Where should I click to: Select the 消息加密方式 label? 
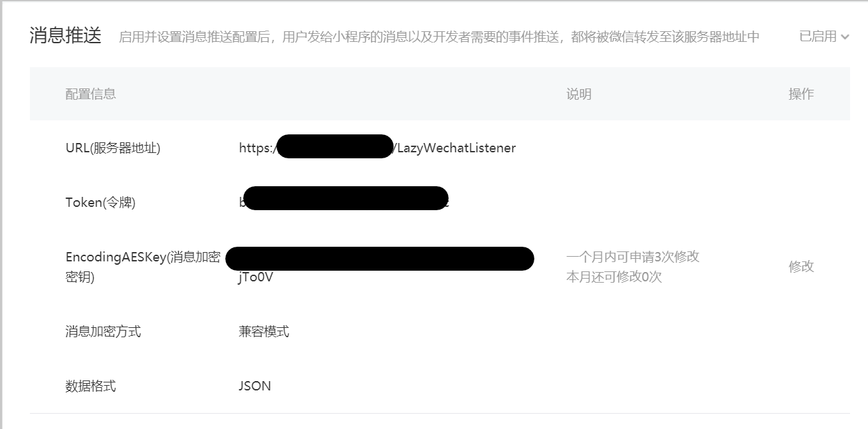(103, 331)
